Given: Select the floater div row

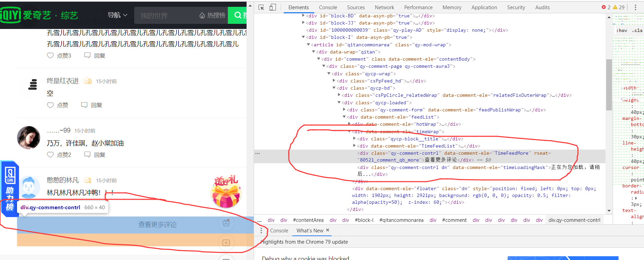Looking at the screenshot, I should (x=474, y=196).
